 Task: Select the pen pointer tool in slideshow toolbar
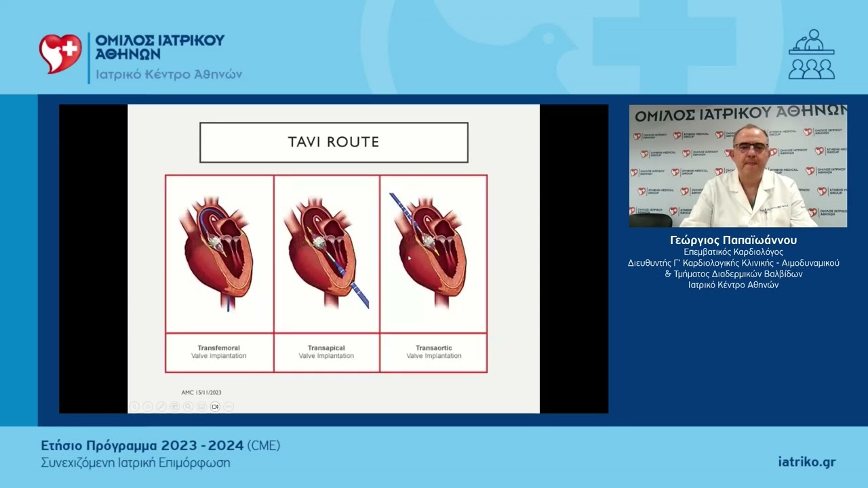pyautogui.click(x=161, y=407)
